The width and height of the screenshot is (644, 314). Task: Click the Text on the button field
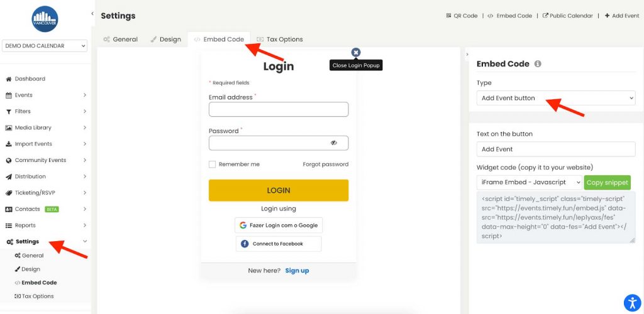point(556,149)
